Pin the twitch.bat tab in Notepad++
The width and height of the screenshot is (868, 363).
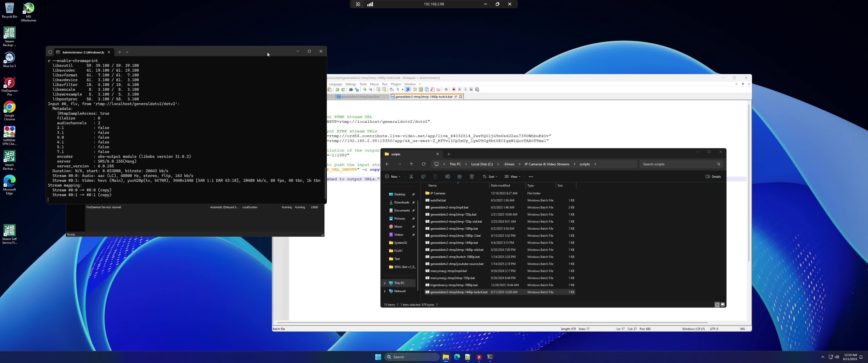(455, 97)
